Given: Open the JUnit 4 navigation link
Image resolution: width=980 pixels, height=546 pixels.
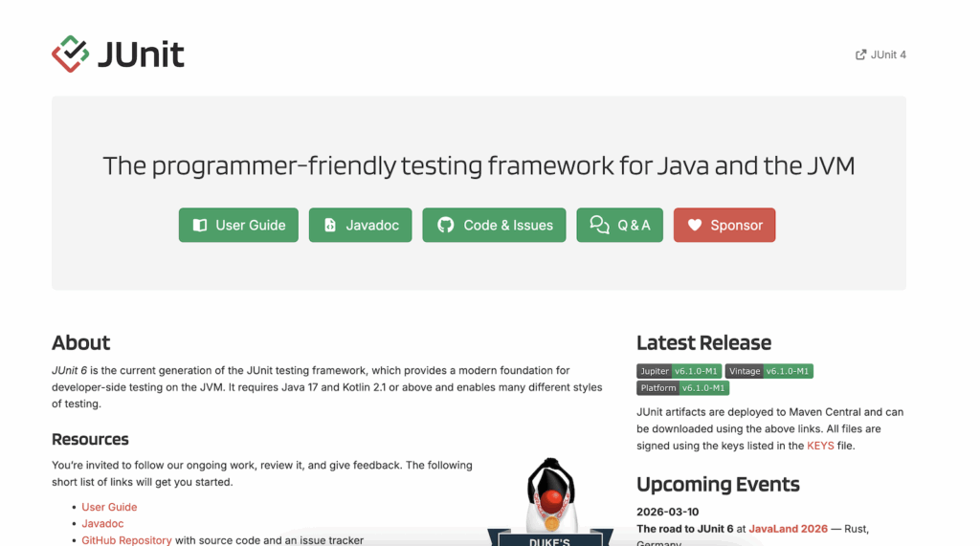Looking at the screenshot, I should tap(880, 55).
